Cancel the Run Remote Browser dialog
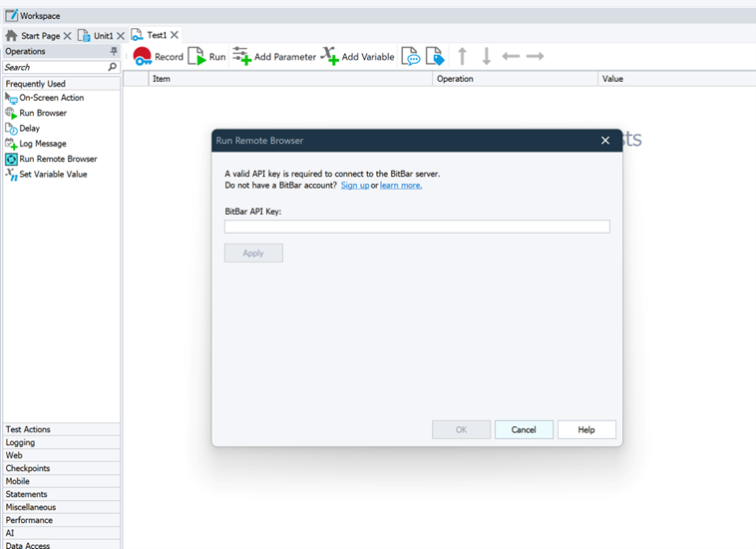Image resolution: width=756 pixels, height=549 pixels. [524, 430]
